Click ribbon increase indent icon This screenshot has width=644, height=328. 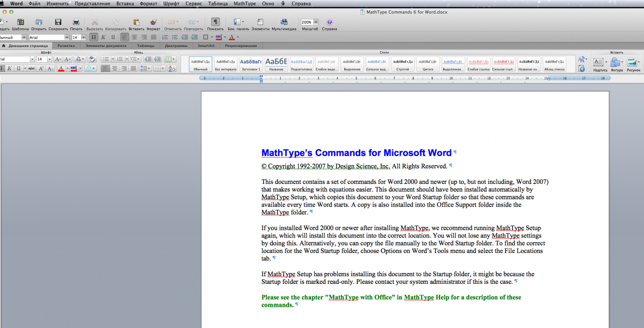click(158, 59)
